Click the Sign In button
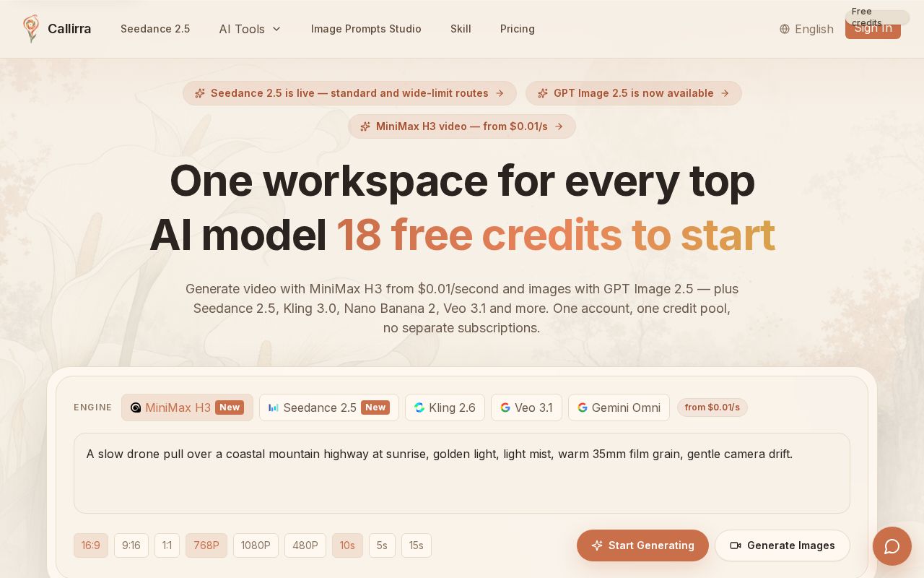 (873, 32)
